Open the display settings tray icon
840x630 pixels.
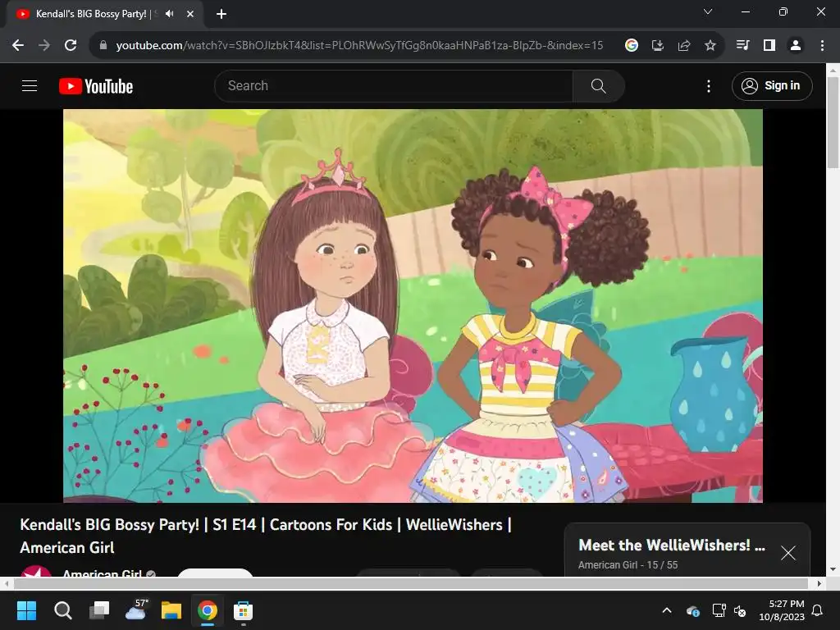click(719, 610)
